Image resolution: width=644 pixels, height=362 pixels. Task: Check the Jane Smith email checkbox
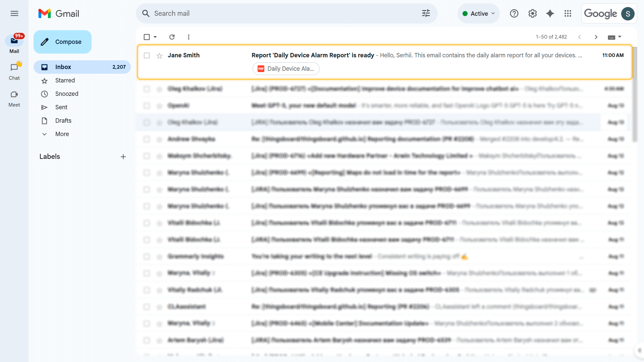[x=147, y=56]
